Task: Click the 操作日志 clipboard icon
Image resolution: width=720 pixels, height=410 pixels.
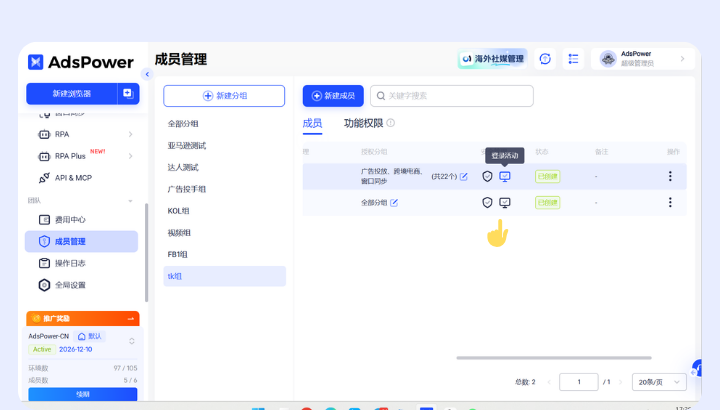Action: point(44,263)
